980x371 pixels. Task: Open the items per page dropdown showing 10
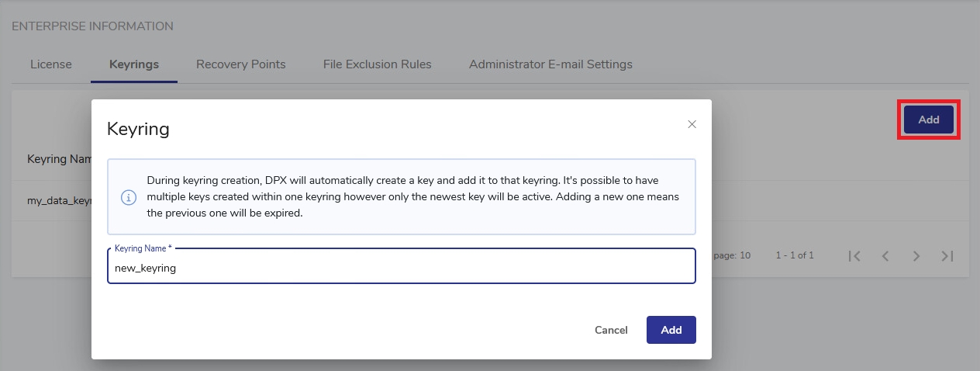click(x=737, y=255)
